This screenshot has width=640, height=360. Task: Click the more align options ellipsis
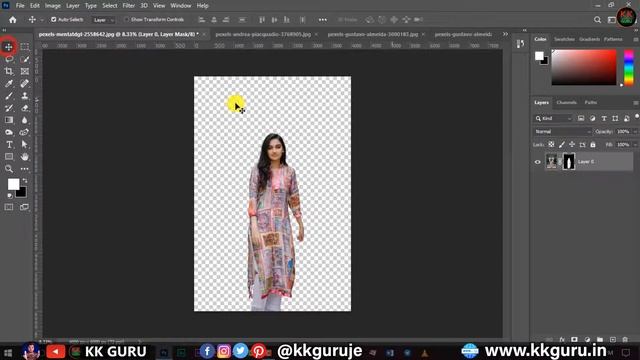(x=322, y=20)
